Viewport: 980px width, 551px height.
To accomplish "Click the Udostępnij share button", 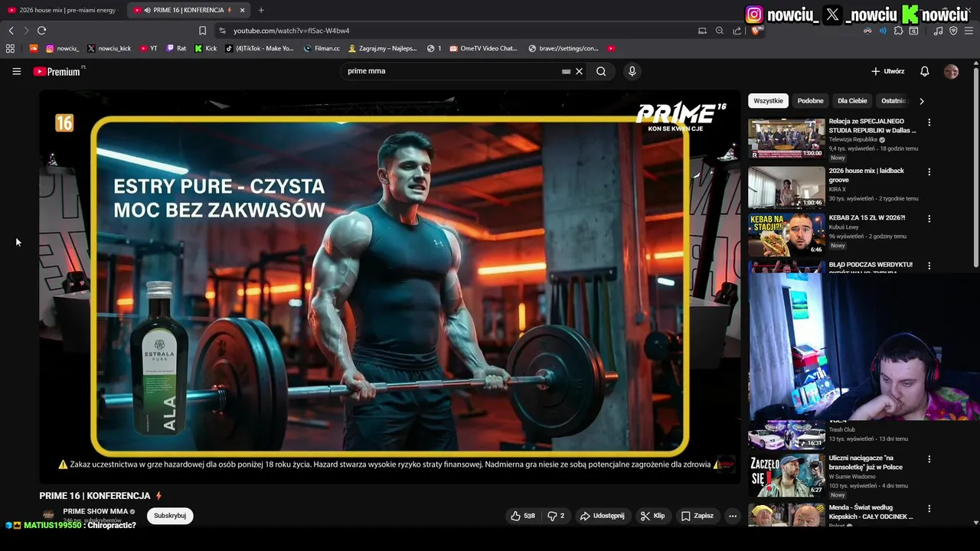I will click(603, 516).
